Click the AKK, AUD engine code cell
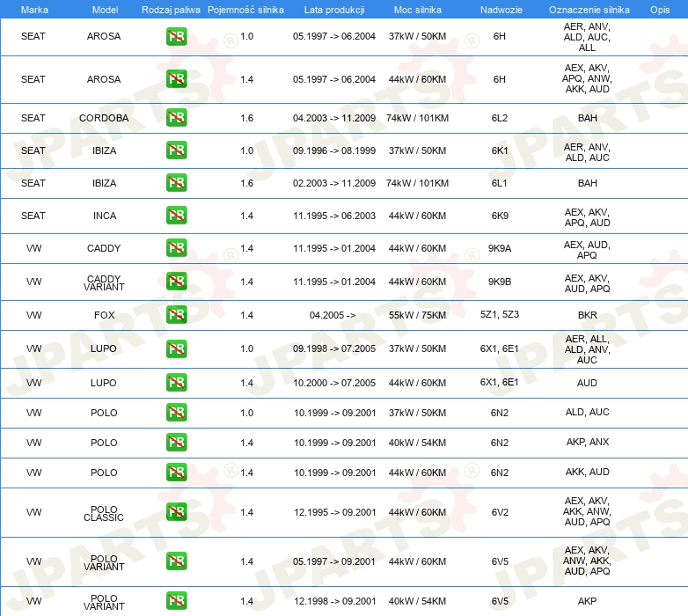This screenshot has height=616, width=688. (x=588, y=472)
